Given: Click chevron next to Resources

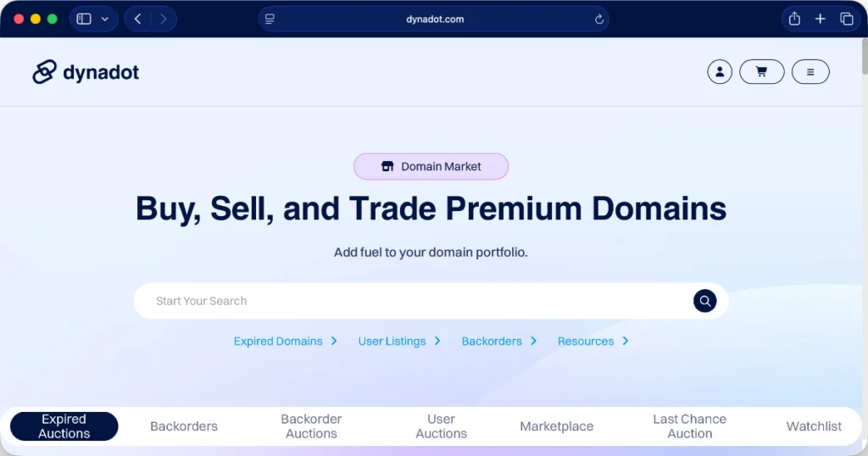Looking at the screenshot, I should click(626, 341).
